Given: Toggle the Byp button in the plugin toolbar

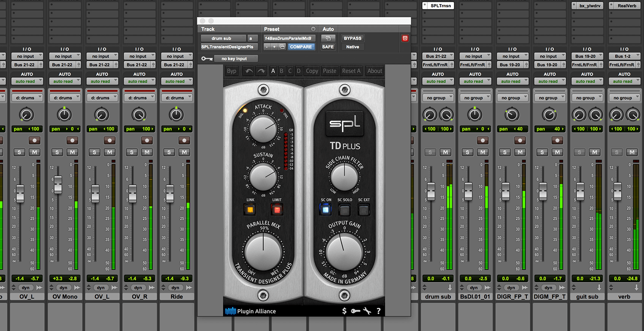Looking at the screenshot, I should point(231,71).
